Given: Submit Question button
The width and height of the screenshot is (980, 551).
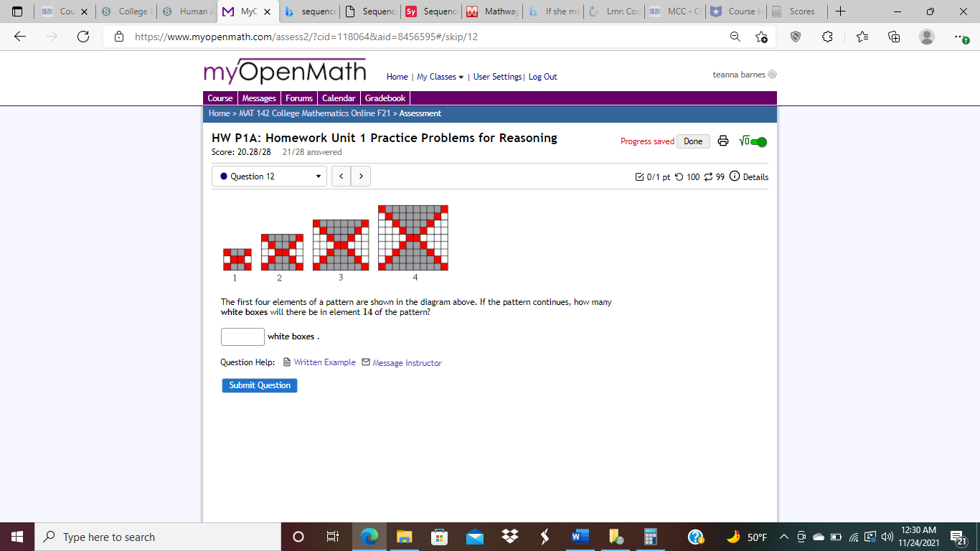Looking at the screenshot, I should pyautogui.click(x=260, y=385).
